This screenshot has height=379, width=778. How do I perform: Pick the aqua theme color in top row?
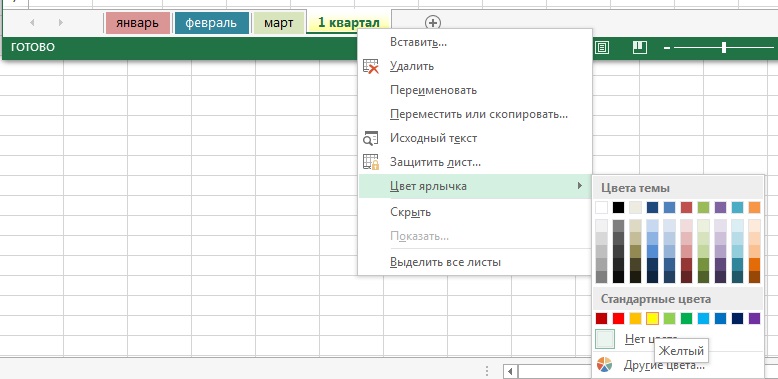[x=737, y=207]
